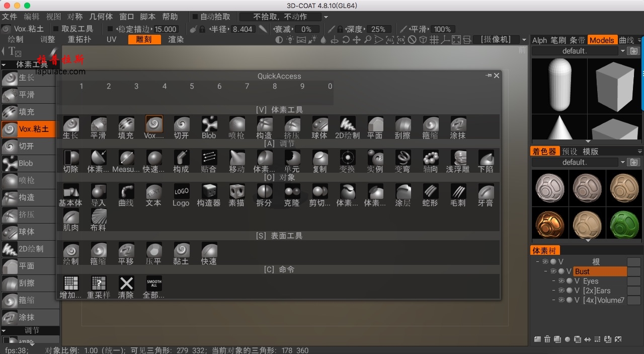
Task: Collapse the 体素工具 section in left panel
Action: [x=4, y=64]
